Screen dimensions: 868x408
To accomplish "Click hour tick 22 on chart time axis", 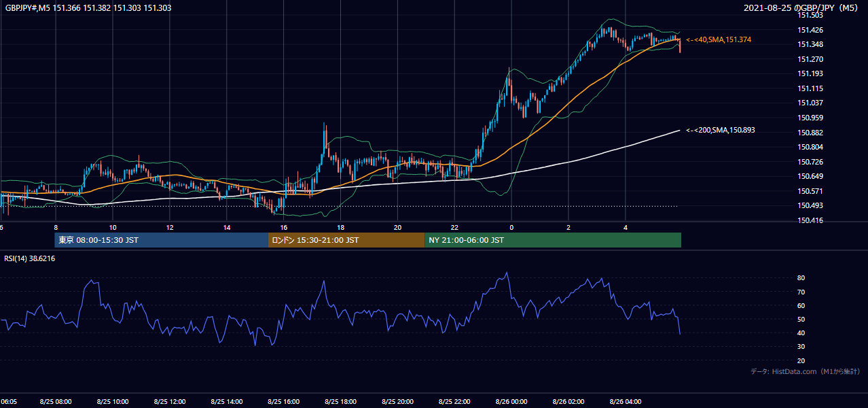I will point(454,228).
